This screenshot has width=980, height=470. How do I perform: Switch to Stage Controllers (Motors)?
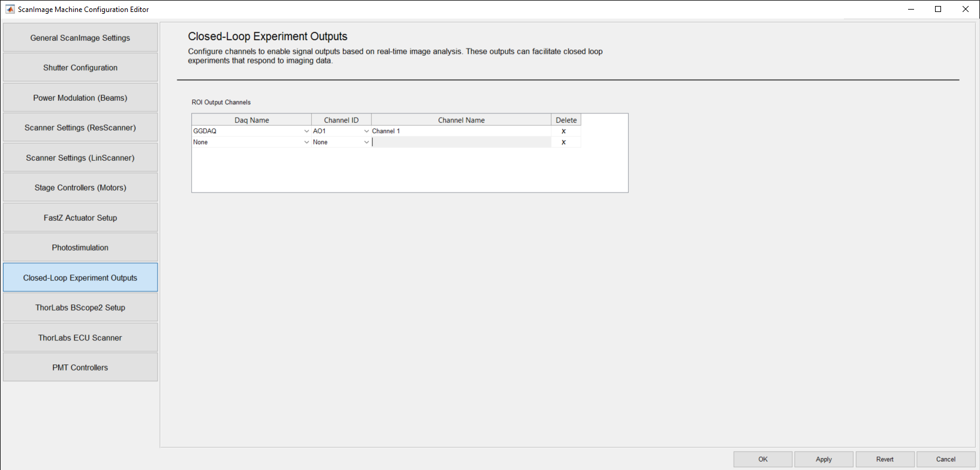pos(80,188)
